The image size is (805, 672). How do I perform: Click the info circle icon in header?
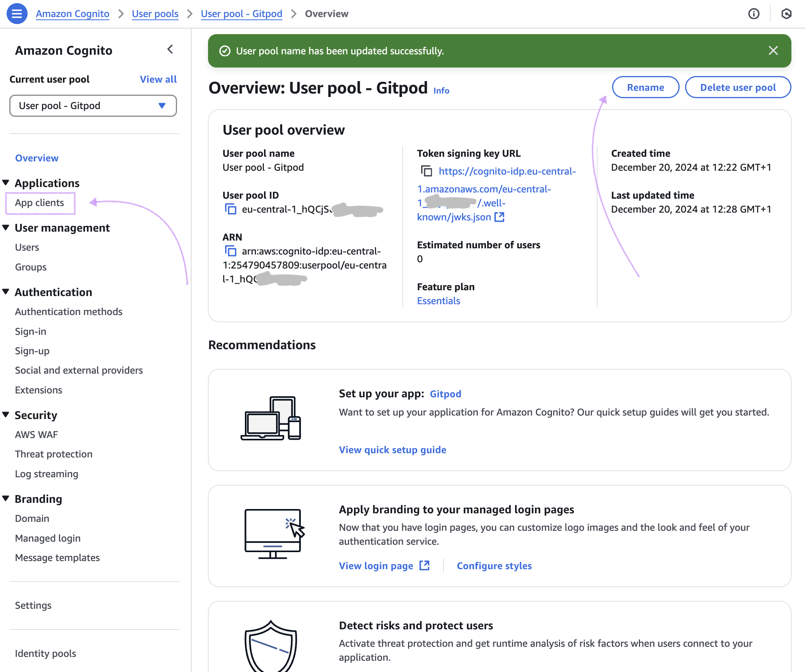754,14
